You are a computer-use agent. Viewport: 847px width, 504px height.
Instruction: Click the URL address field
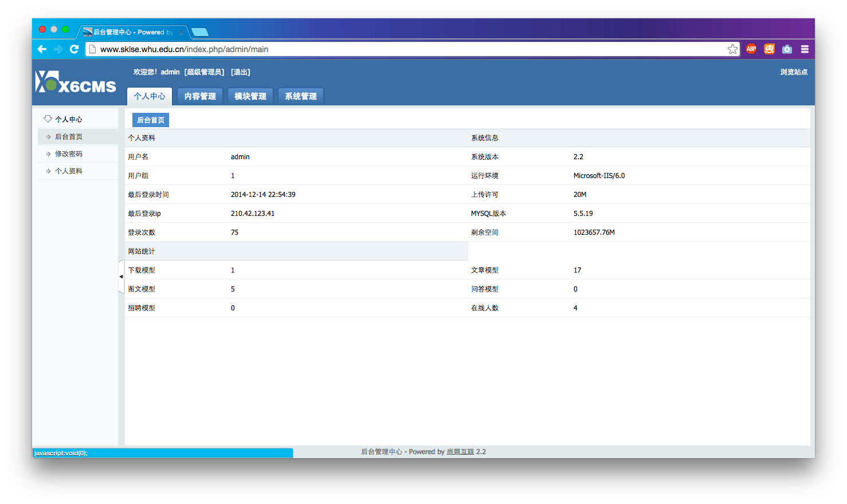pyautogui.click(x=413, y=49)
